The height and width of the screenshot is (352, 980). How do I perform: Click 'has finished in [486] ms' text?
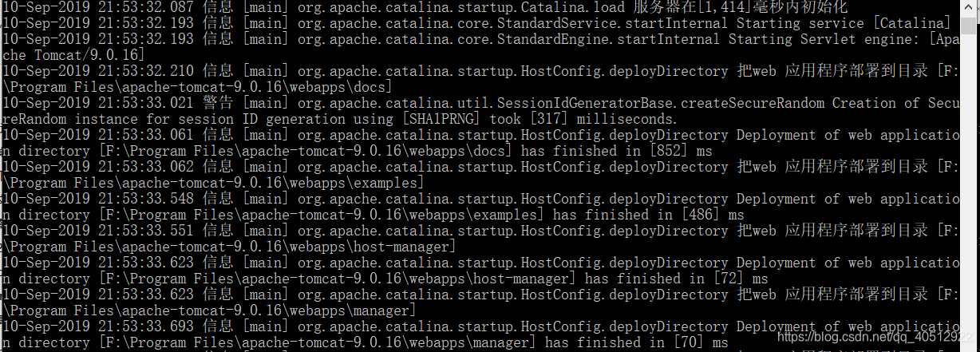pos(648,215)
